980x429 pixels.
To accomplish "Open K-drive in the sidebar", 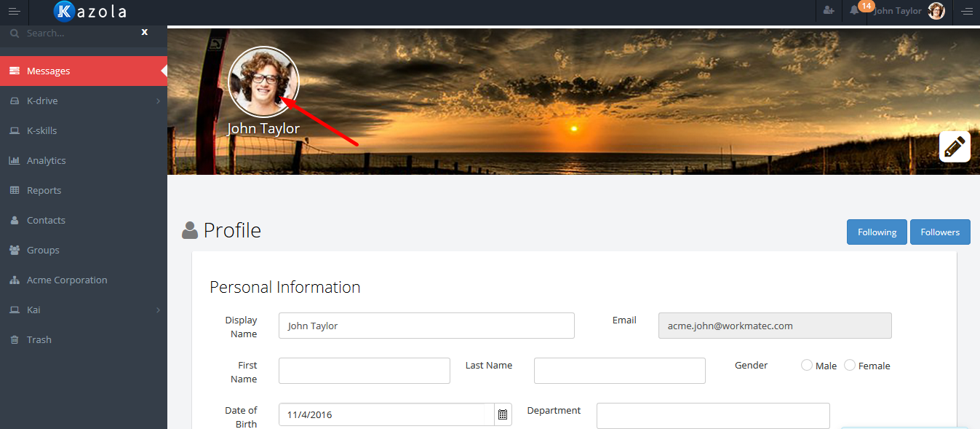I will [x=84, y=101].
